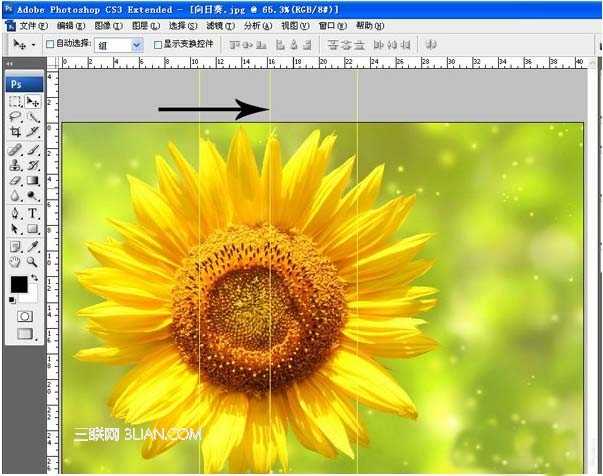The height and width of the screenshot is (476, 603).
Task: Open the 文件 menu
Action: click(x=33, y=26)
